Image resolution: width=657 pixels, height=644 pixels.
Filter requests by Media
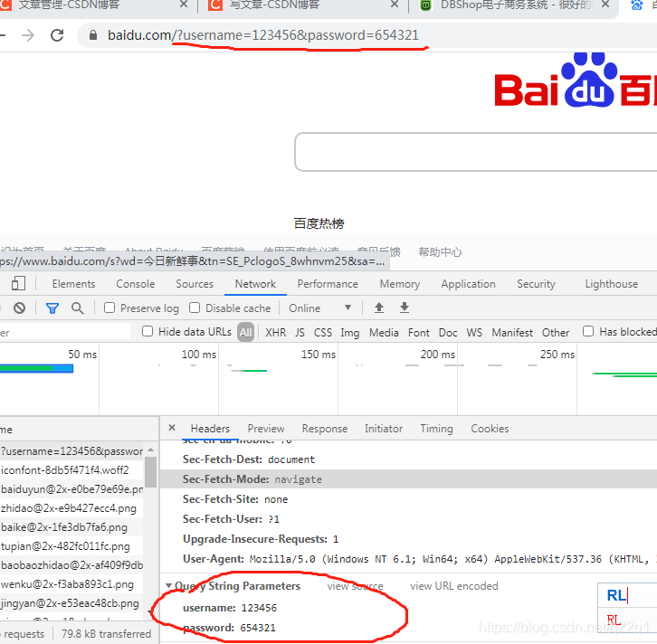[384, 333]
